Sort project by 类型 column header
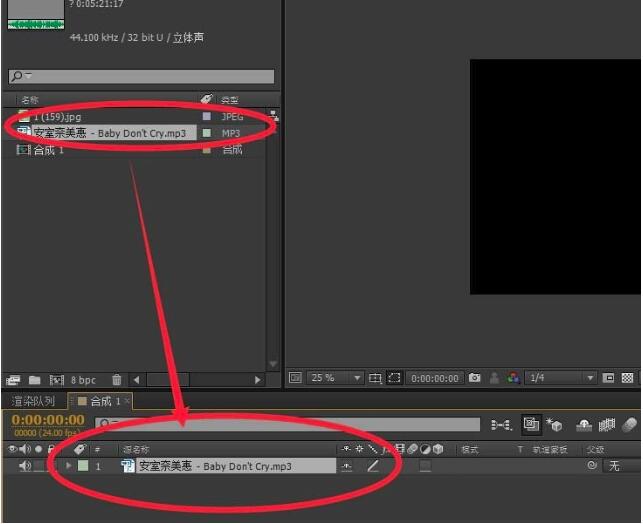The height and width of the screenshot is (524, 643). coord(229,100)
